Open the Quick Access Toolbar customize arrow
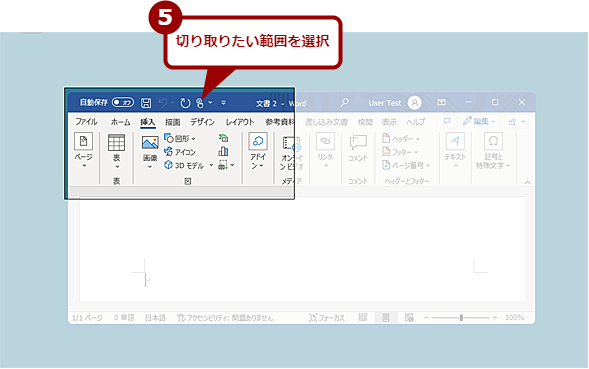The width and height of the screenshot is (589, 369). click(x=224, y=103)
